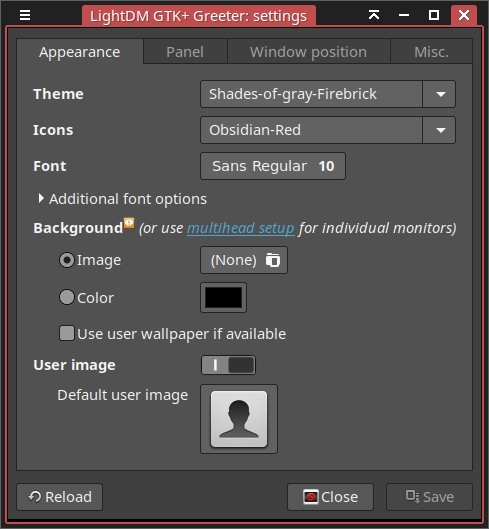Click the Shades-of-gray-Firebrick theme field
The image size is (489, 529).
point(311,94)
